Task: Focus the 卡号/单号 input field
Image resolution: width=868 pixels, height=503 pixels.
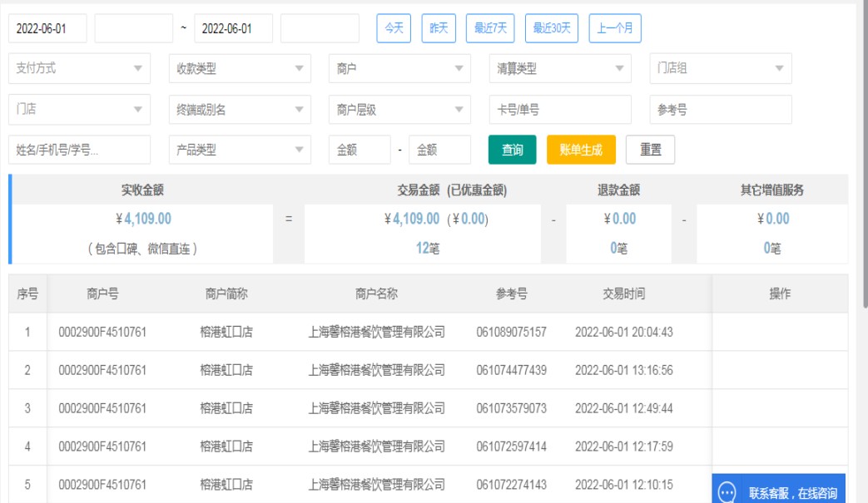Action: pyautogui.click(x=560, y=110)
